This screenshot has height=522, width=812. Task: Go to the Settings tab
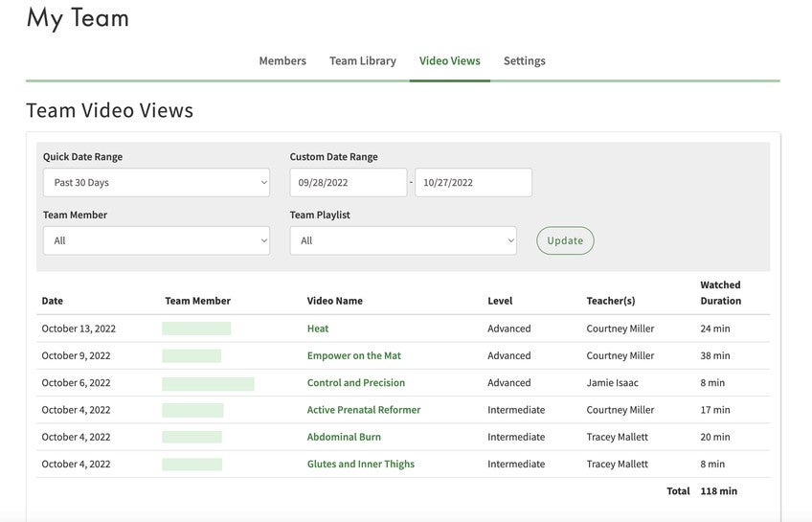[524, 61]
